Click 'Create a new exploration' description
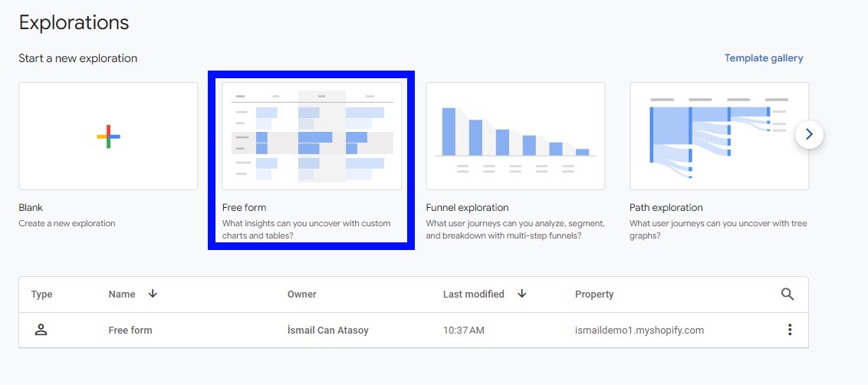Screen dimensions: 868x385 [x=67, y=224]
